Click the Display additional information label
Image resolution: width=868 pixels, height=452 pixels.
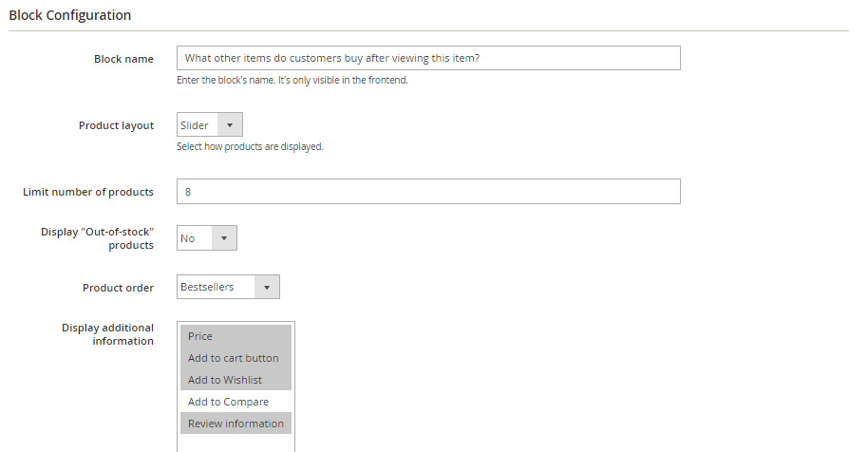coord(107,334)
